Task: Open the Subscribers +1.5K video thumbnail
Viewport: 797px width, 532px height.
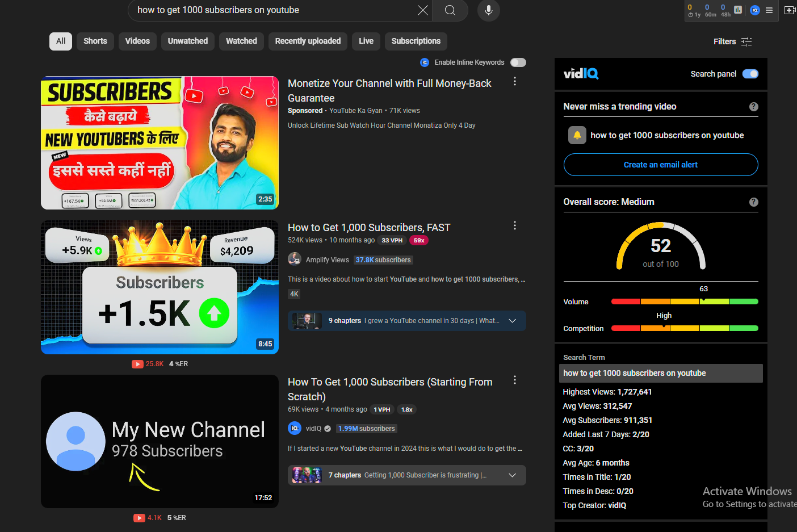Action: [160, 287]
